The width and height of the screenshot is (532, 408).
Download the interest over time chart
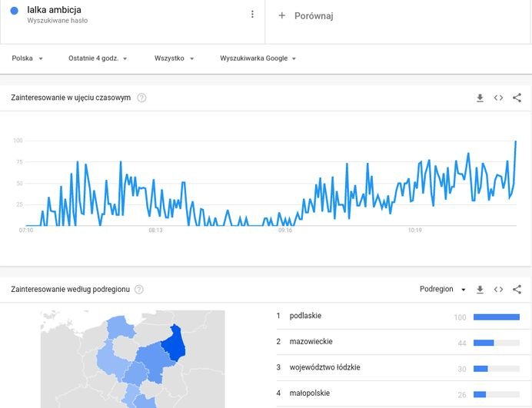click(x=480, y=98)
